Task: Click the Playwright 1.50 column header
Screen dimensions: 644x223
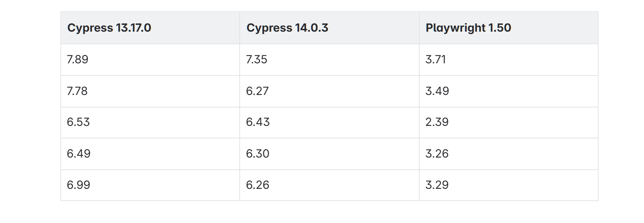Action: tap(509, 28)
